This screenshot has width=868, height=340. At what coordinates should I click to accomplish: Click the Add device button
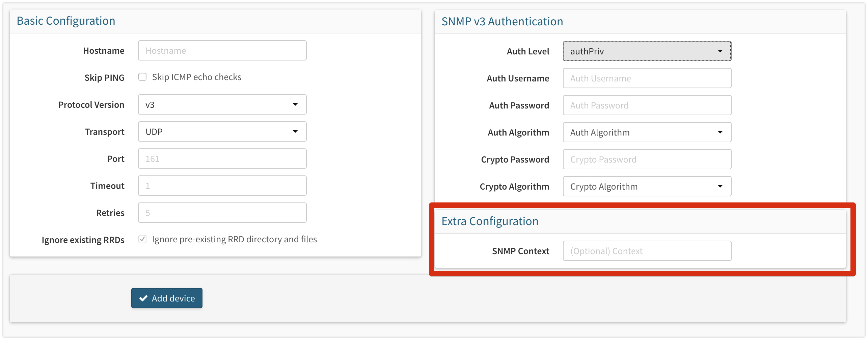pyautogui.click(x=167, y=298)
